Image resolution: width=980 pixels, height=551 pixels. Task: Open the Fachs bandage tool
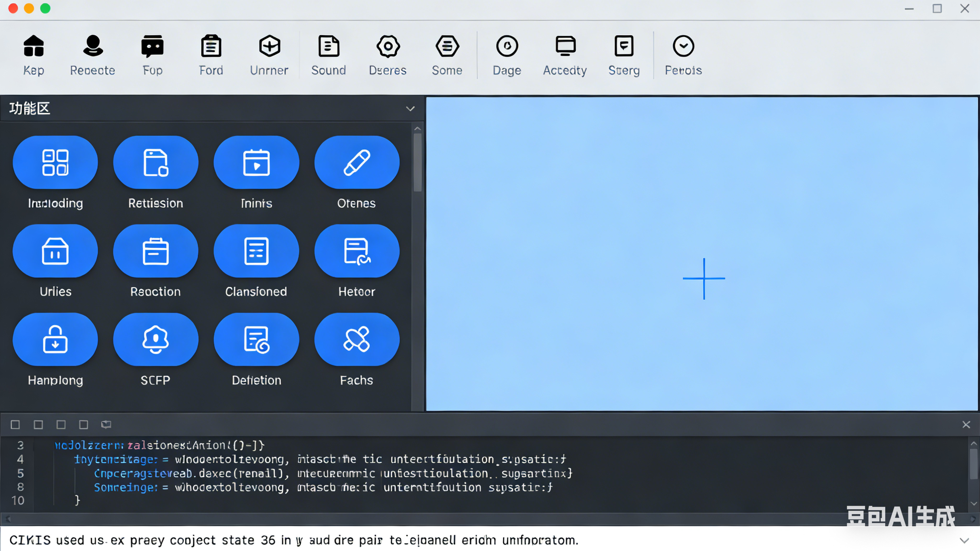[x=356, y=340]
